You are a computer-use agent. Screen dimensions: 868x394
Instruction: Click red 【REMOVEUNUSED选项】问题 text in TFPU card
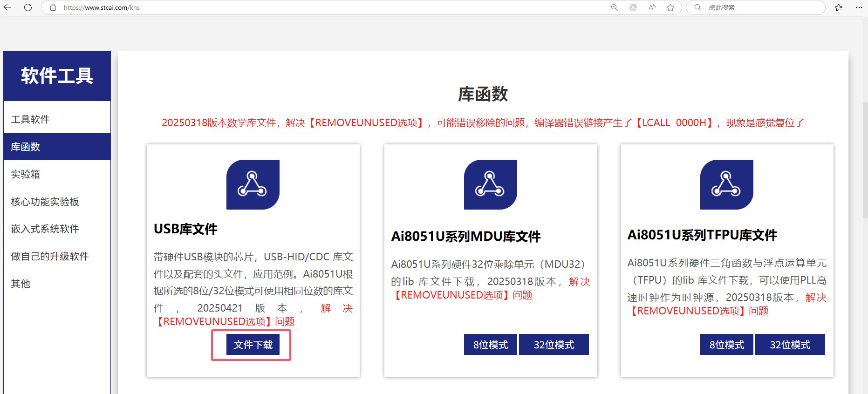point(698,311)
